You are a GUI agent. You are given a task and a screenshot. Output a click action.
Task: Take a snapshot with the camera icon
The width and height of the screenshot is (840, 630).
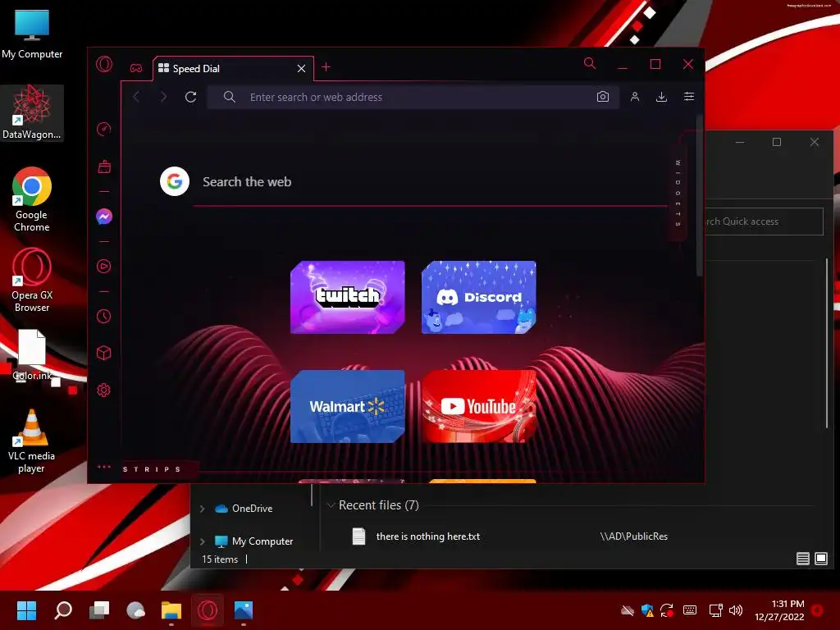pos(603,97)
